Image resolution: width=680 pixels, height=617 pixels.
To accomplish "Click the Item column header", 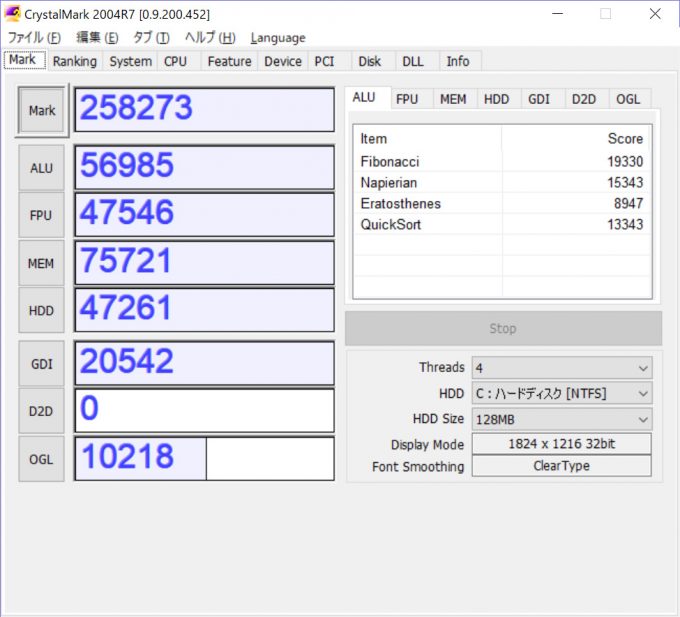I will 428,139.
